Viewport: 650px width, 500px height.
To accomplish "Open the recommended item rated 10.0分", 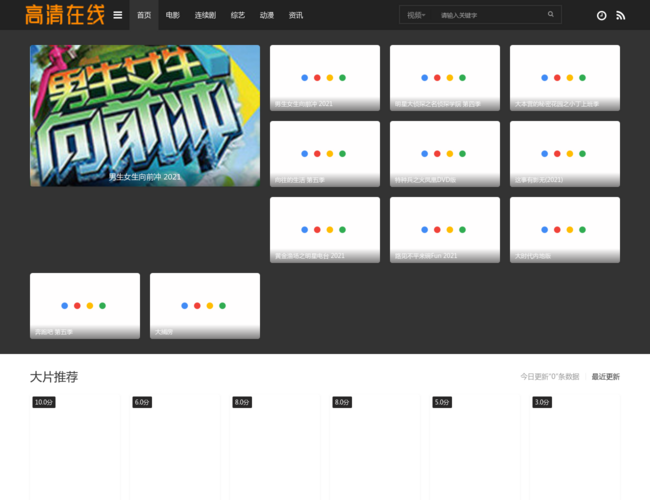I will click(75, 445).
